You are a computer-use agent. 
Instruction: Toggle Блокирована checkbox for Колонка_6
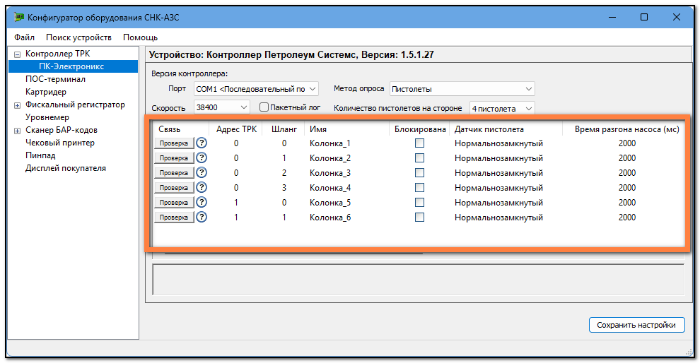coord(419,217)
